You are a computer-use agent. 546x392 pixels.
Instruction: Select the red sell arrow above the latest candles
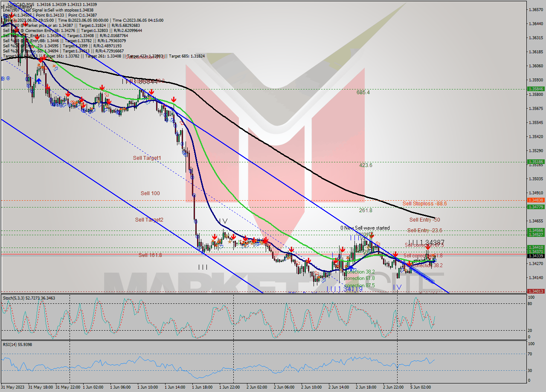[428, 248]
